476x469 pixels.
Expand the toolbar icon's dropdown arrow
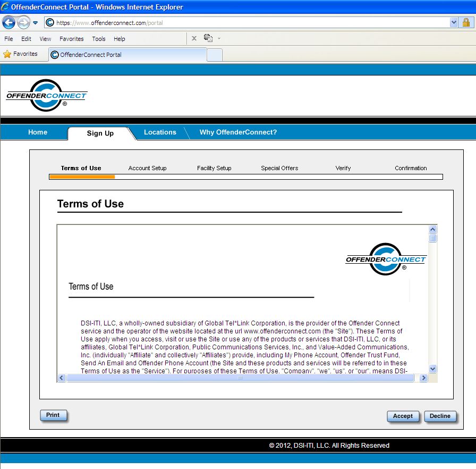point(219,39)
